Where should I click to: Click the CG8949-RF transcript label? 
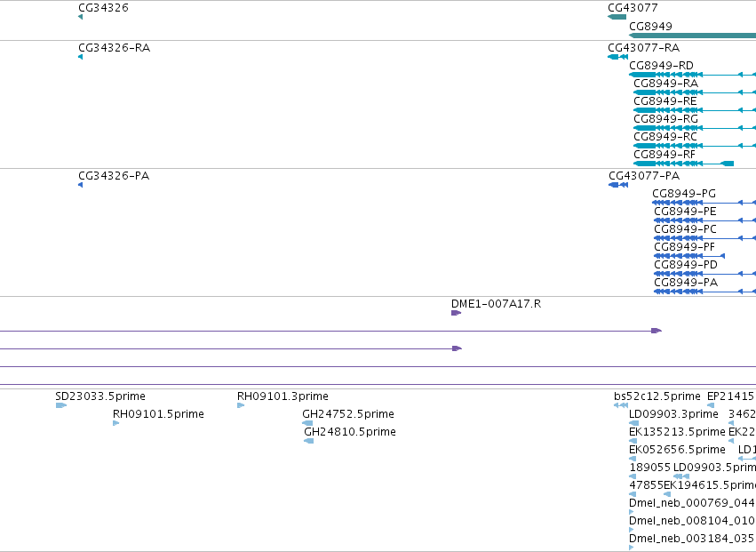[664, 155]
